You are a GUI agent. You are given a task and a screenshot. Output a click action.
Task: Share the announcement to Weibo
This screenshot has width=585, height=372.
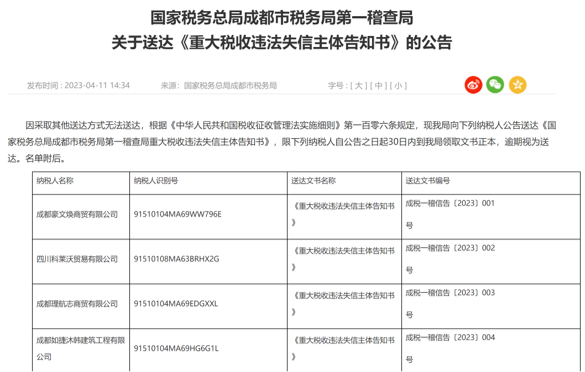point(473,85)
